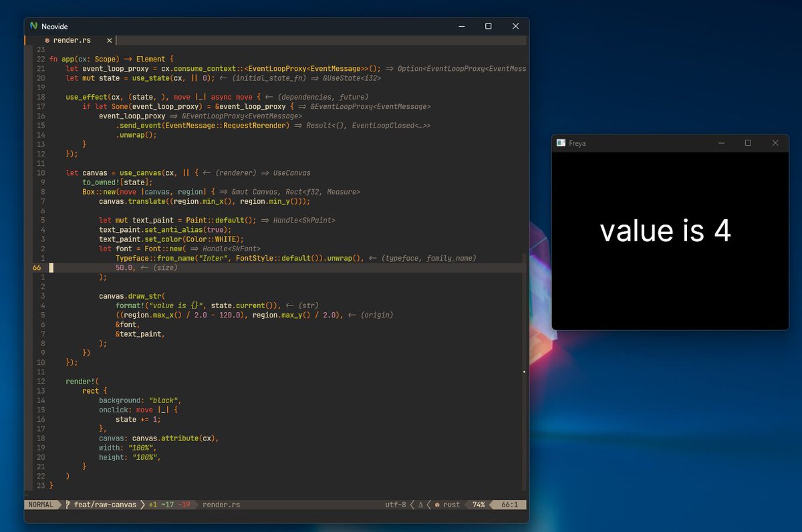Click the '-19' removed lines count
The image size is (802, 532).
[184, 505]
